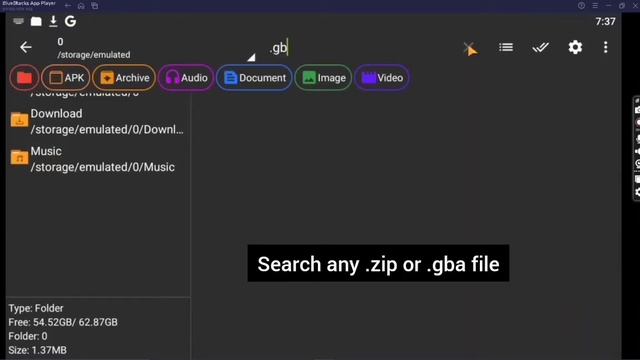Click BlueStacks recent apps icon
This screenshot has height=360, width=640.
pos(95,6)
